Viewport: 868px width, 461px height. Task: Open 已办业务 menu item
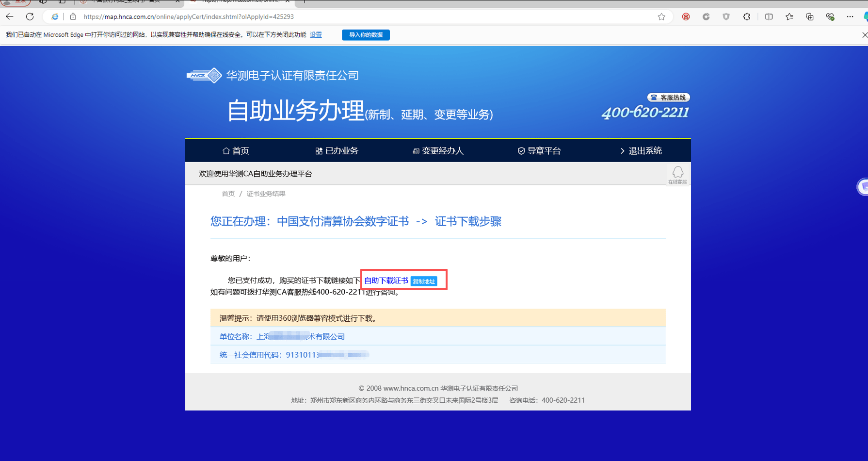point(337,151)
